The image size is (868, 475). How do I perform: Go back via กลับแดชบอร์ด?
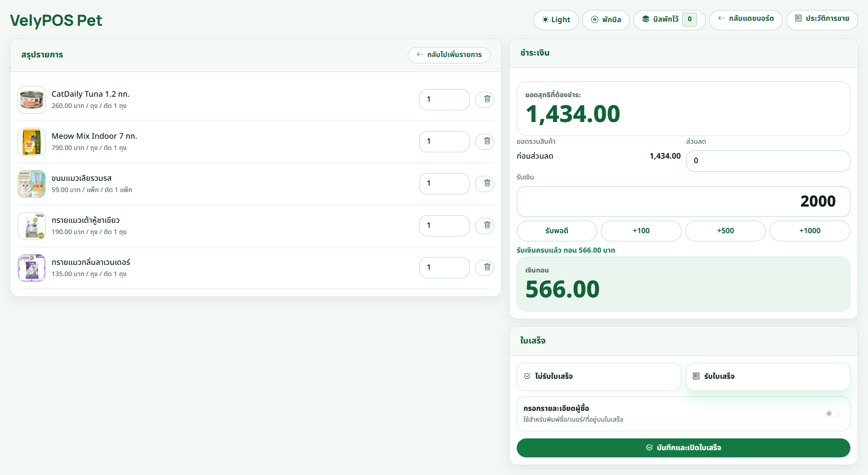(x=745, y=20)
